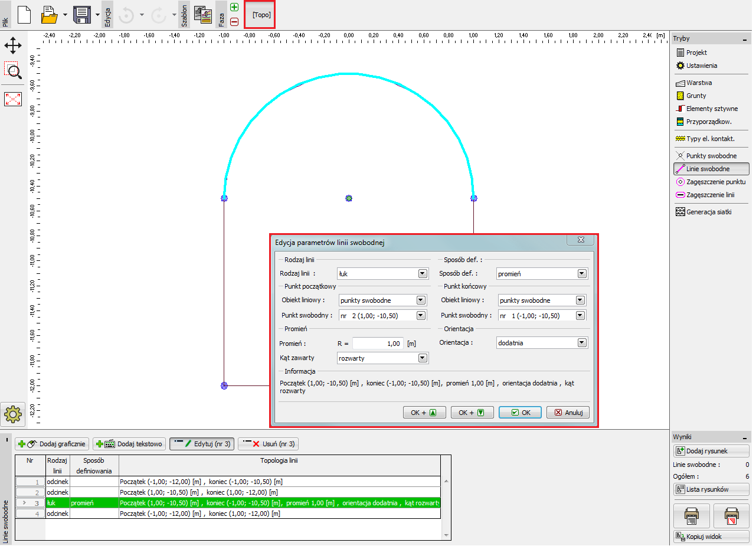
Task: Click the undo arrow icon
Action: click(126, 15)
